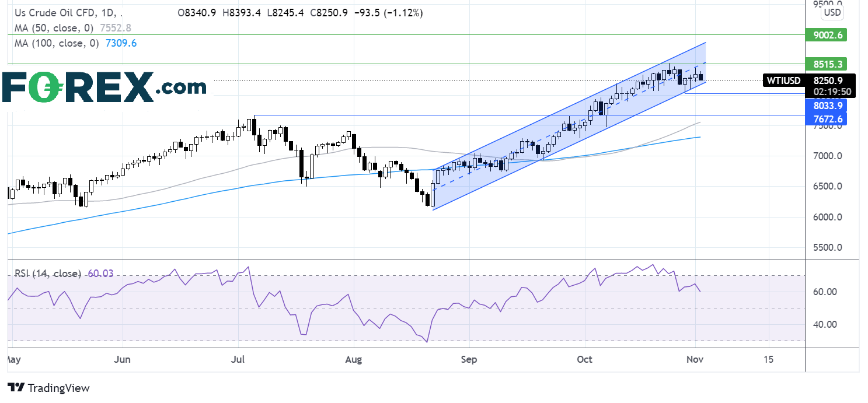Click the FOREX.com logo
Image resolution: width=868 pixels, height=403 pixels.
[x=105, y=87]
